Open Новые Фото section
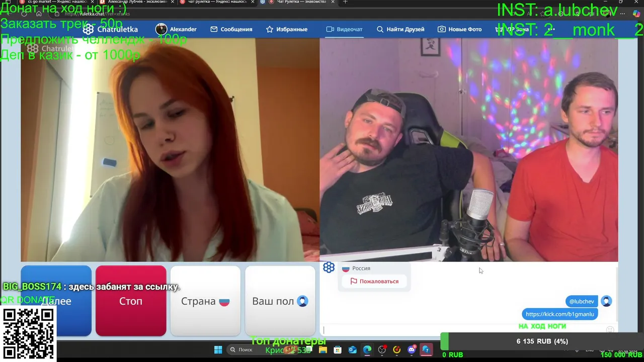This screenshot has width=644, height=362. [x=459, y=29]
